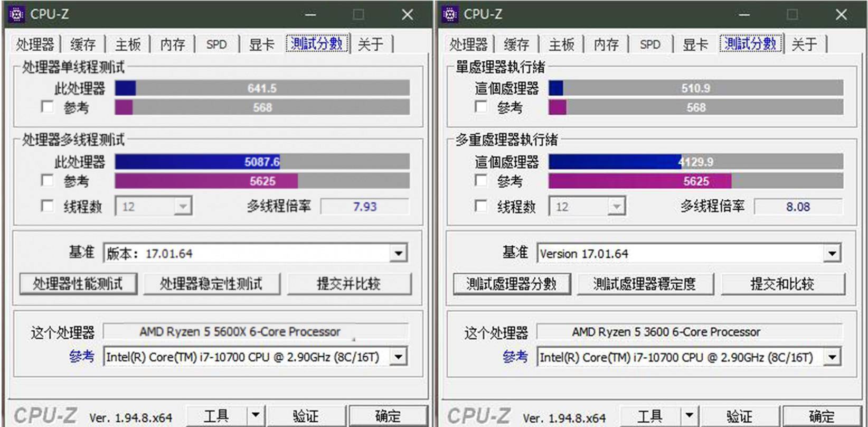Select 測試分數 tab in left window
868x427 pixels.
pyautogui.click(x=317, y=43)
